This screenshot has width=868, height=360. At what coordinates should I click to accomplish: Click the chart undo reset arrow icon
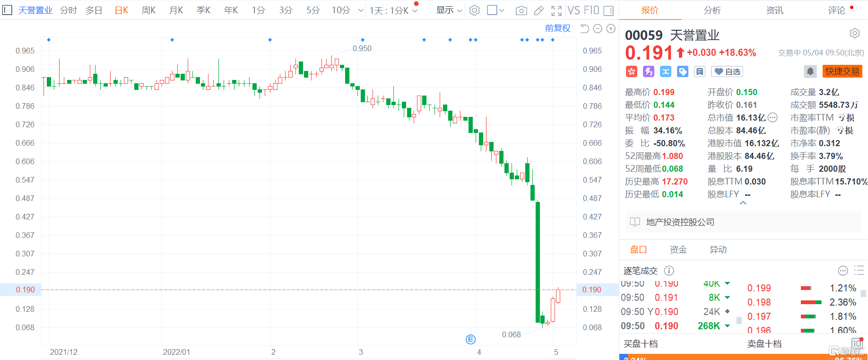[x=584, y=29]
